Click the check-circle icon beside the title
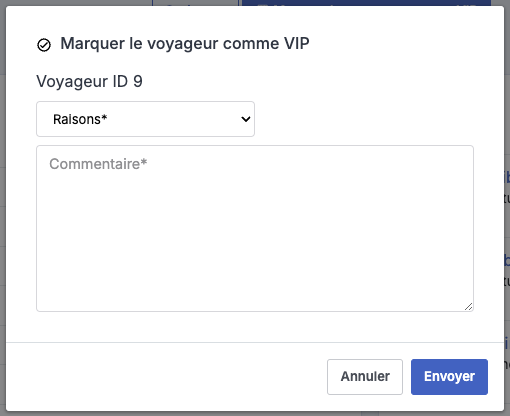This screenshot has height=416, width=510. 44,45
